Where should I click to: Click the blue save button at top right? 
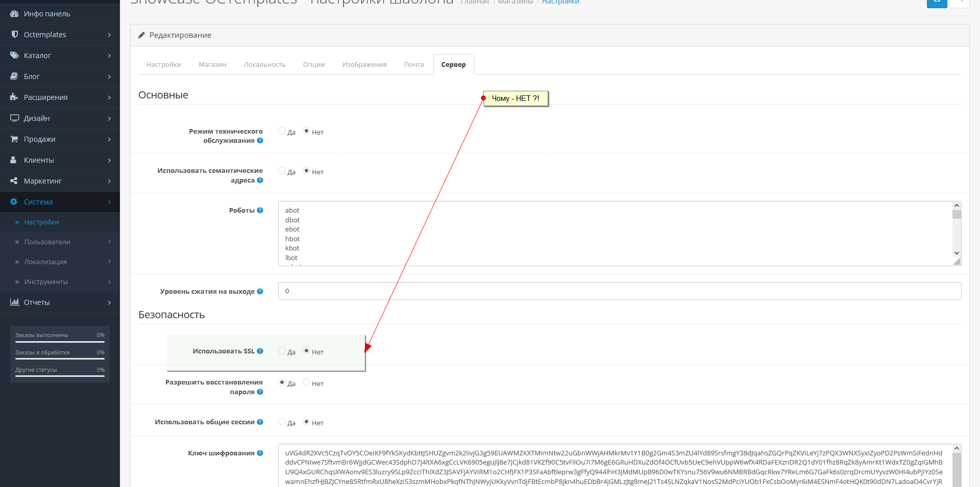point(937,3)
